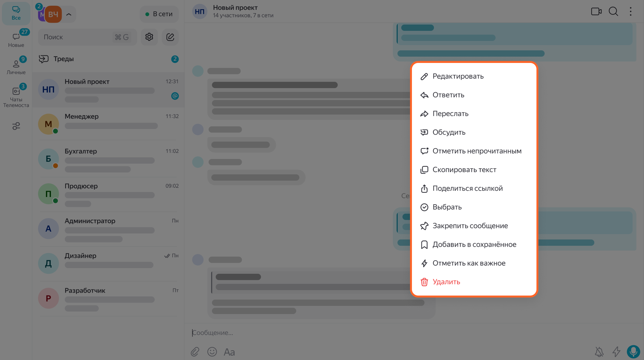Attach a file with the paperclip icon
Image resolution: width=644 pixels, height=360 pixels.
pos(195,352)
